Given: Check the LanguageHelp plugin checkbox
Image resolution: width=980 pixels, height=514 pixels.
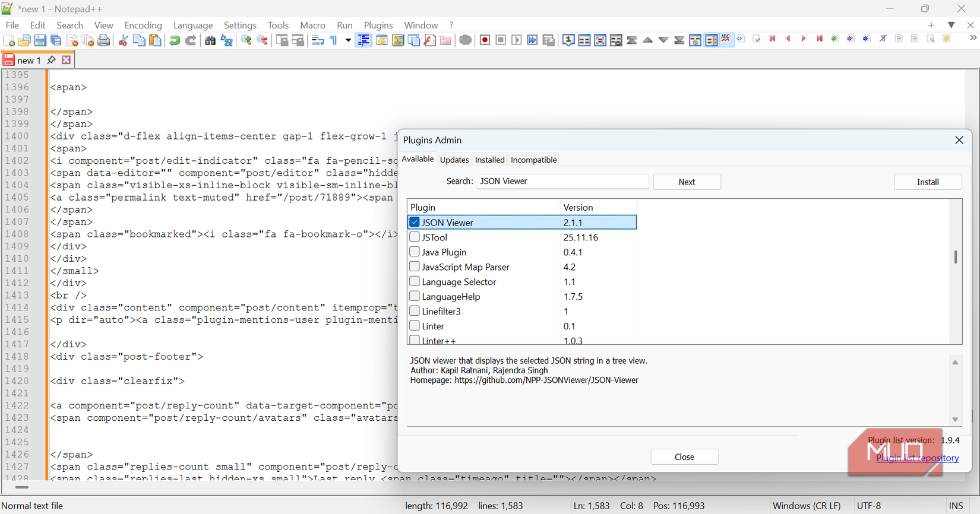Looking at the screenshot, I should [x=415, y=296].
